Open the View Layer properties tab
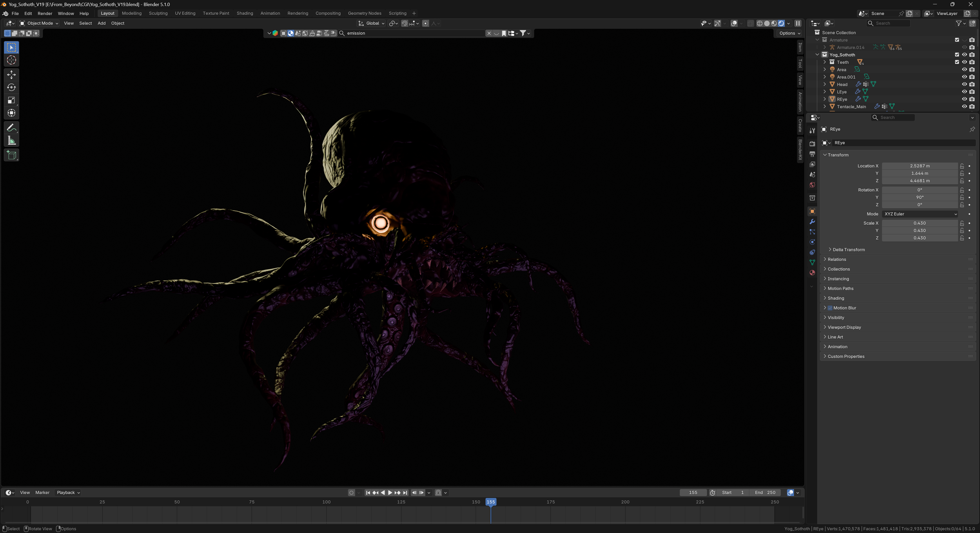 [812, 164]
